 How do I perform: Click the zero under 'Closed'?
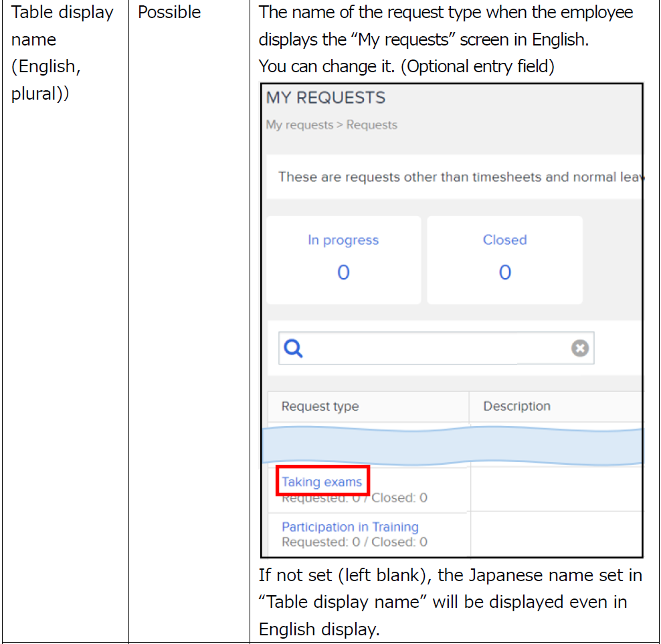pos(504,272)
